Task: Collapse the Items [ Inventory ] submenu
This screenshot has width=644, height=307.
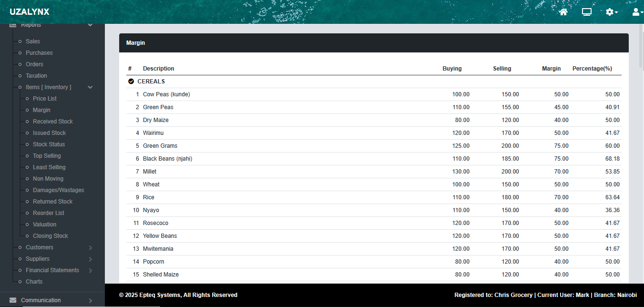Action: click(x=90, y=87)
